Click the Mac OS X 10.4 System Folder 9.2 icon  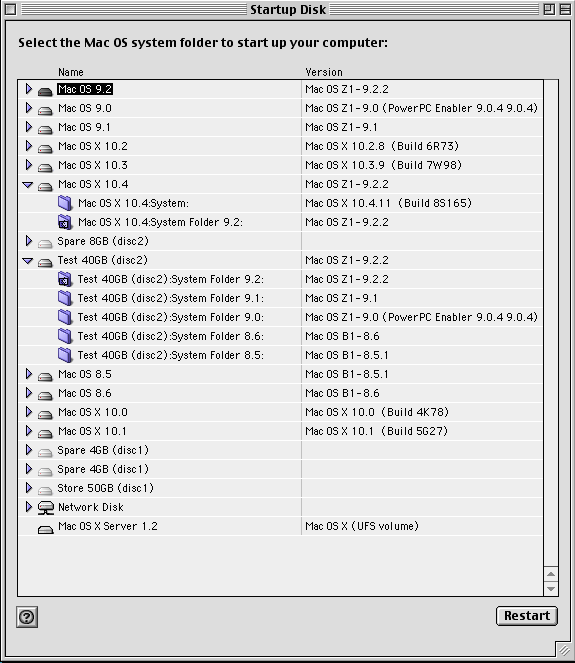[65, 222]
